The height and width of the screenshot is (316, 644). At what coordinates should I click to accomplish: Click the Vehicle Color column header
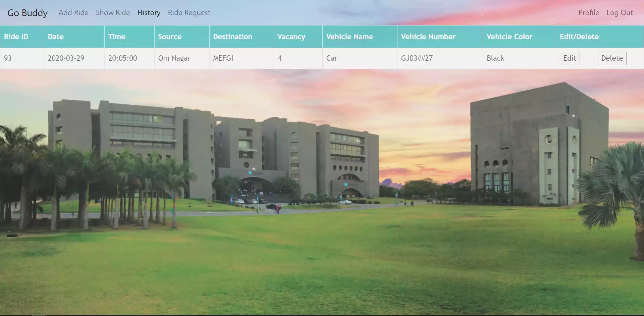click(509, 37)
